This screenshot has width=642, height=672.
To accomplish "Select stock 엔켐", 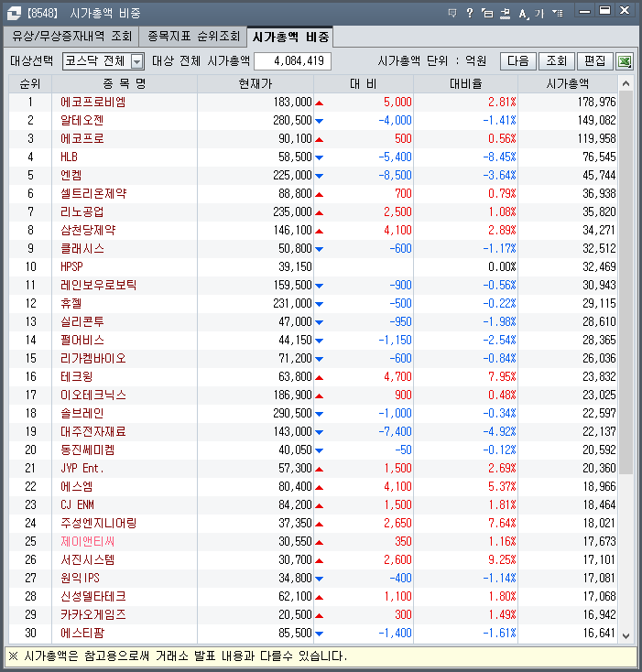I will [x=71, y=175].
